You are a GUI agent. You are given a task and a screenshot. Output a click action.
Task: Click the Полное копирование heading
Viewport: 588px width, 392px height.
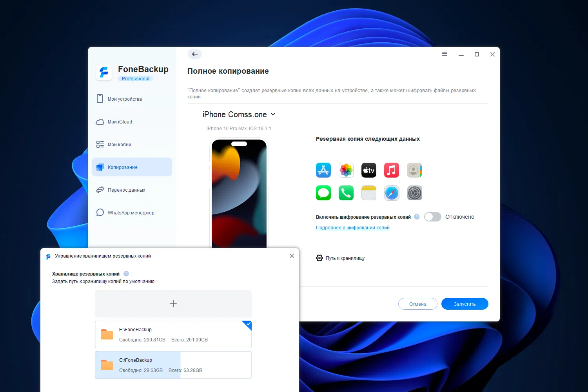pyautogui.click(x=228, y=71)
